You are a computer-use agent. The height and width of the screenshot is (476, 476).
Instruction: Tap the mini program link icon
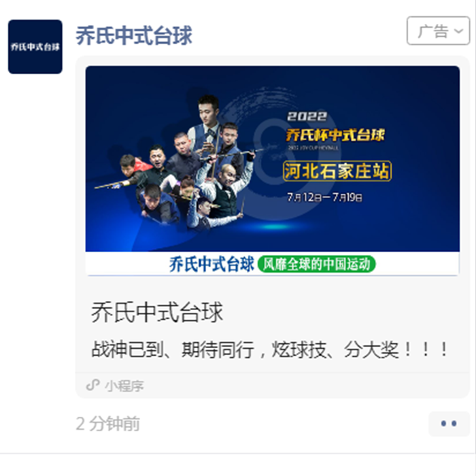point(93,385)
